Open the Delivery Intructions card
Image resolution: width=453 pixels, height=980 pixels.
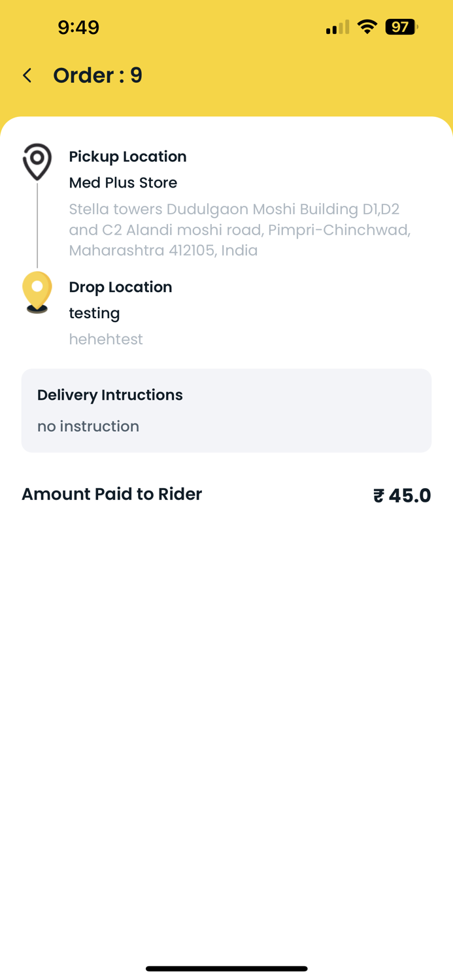click(226, 410)
